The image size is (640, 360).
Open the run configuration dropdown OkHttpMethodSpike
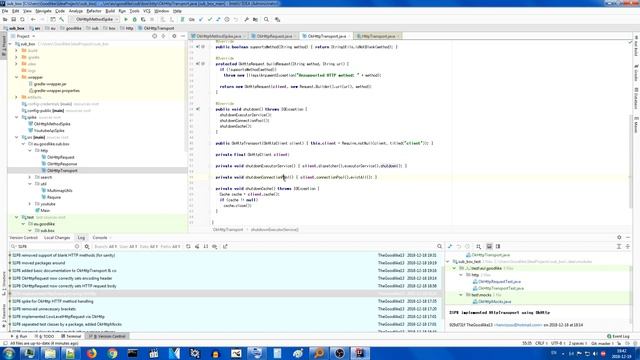pyautogui.click(x=95, y=19)
